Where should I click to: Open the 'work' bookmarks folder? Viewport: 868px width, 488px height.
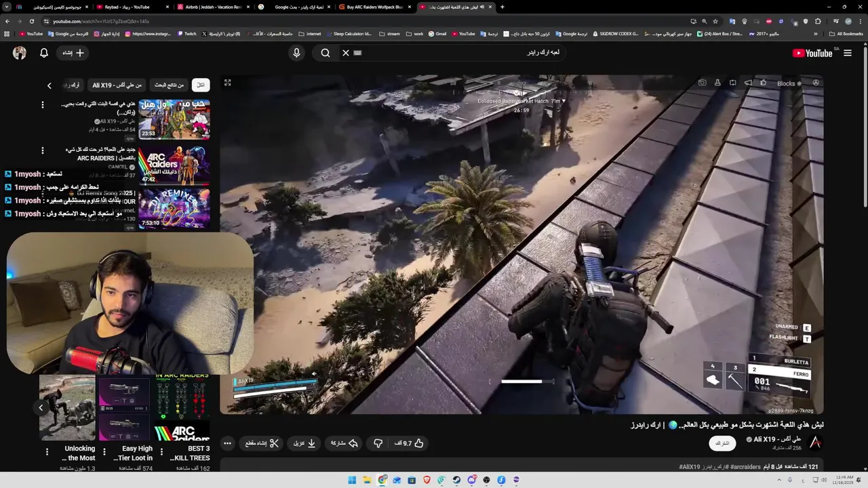point(414,33)
